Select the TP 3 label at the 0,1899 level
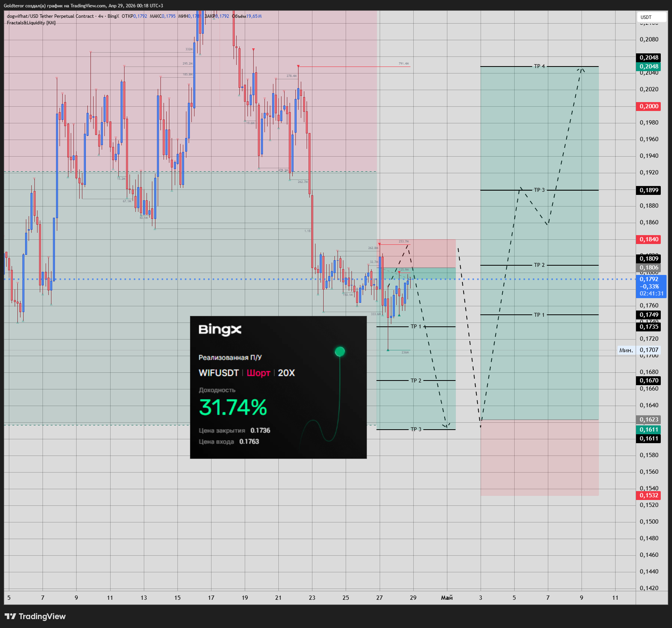Viewport: 672px width, 628px height. 539,190
